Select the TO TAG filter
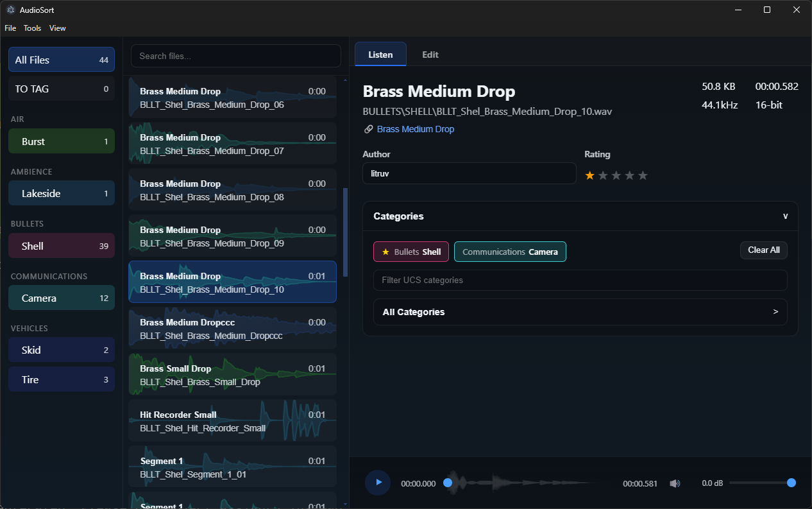The width and height of the screenshot is (812, 509). tap(61, 89)
